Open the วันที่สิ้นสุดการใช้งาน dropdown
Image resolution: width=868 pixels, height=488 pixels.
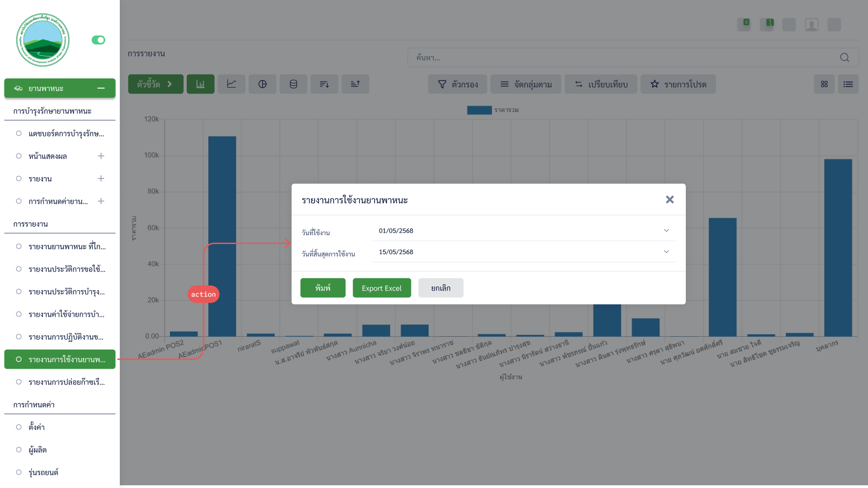pyautogui.click(x=666, y=252)
